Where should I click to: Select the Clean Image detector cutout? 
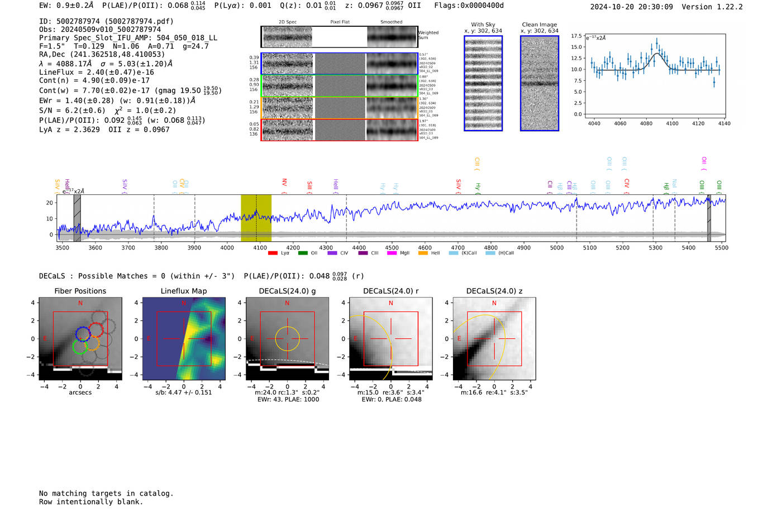pos(540,83)
